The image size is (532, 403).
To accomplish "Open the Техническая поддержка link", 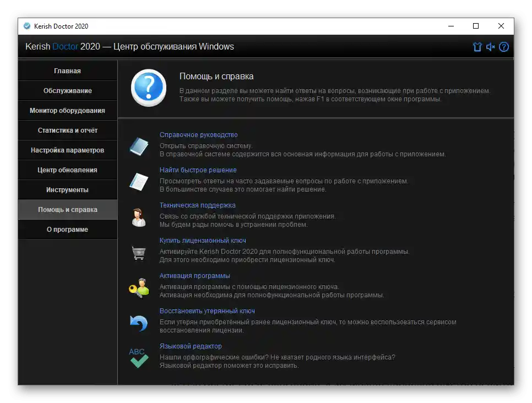I will [x=198, y=205].
